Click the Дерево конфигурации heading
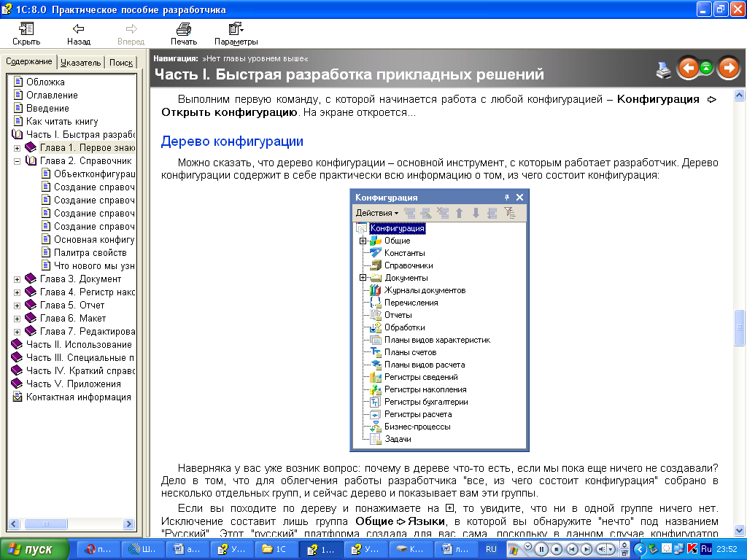The image size is (747, 560). point(232,141)
